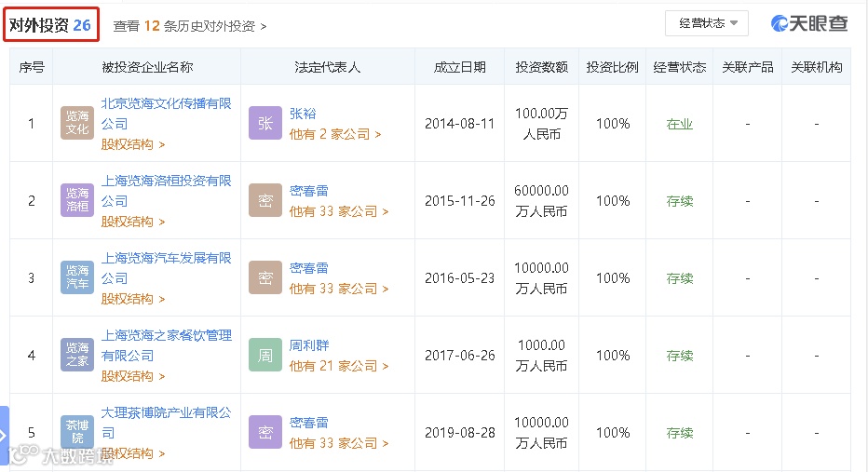The height and width of the screenshot is (472, 868).
Task: View 股权结构 of 上海览海洛桓投资
Action: coord(133,222)
